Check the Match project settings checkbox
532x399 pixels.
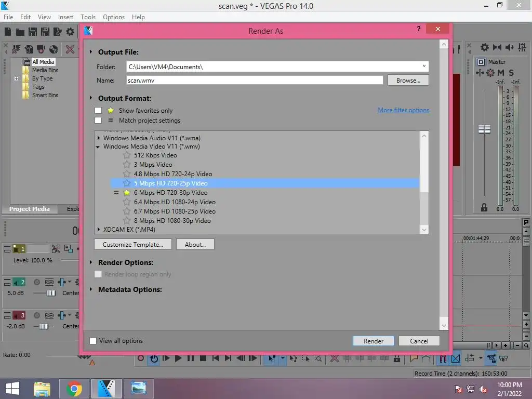tap(98, 120)
